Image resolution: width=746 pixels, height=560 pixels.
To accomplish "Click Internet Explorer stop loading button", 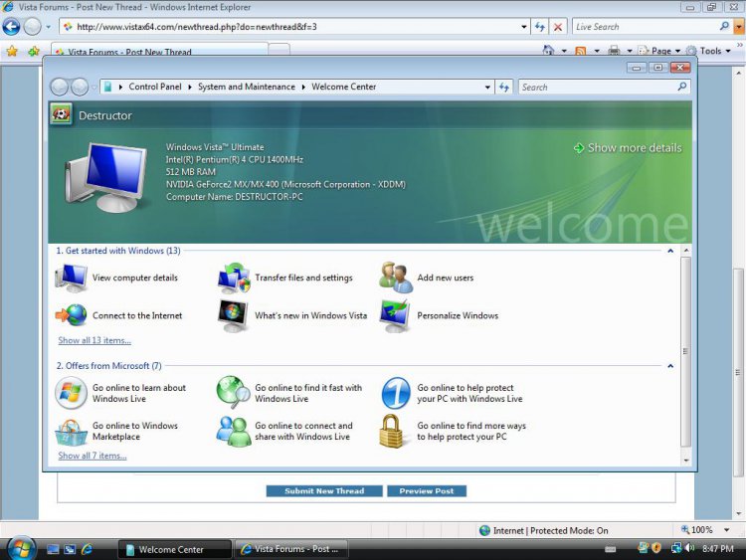I will coord(558,27).
